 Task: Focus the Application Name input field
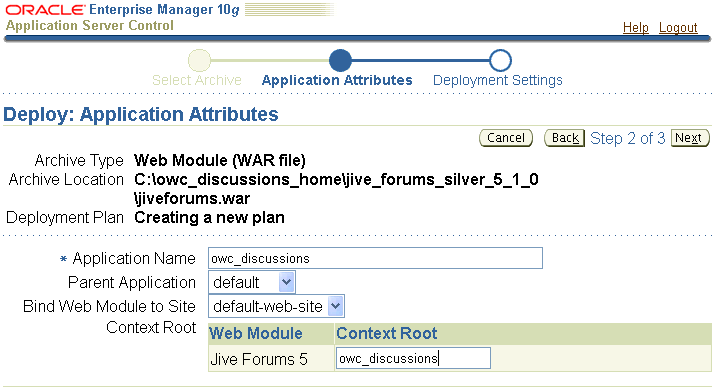click(x=375, y=258)
